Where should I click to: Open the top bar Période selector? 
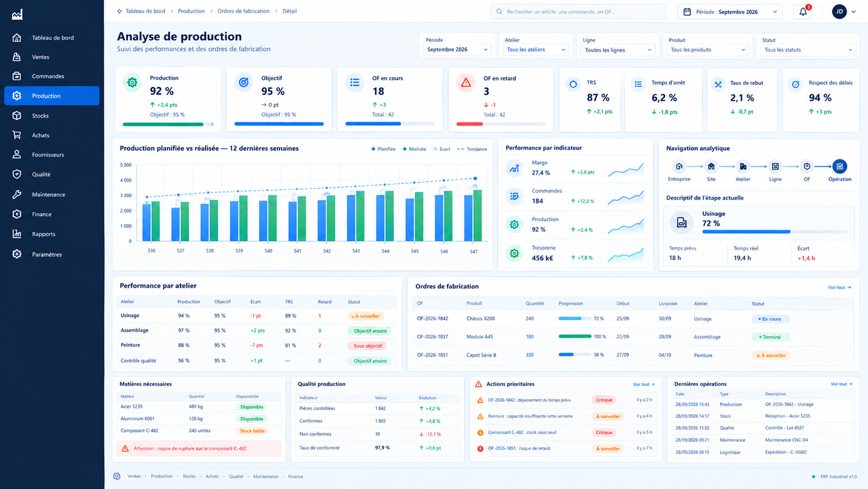point(730,11)
